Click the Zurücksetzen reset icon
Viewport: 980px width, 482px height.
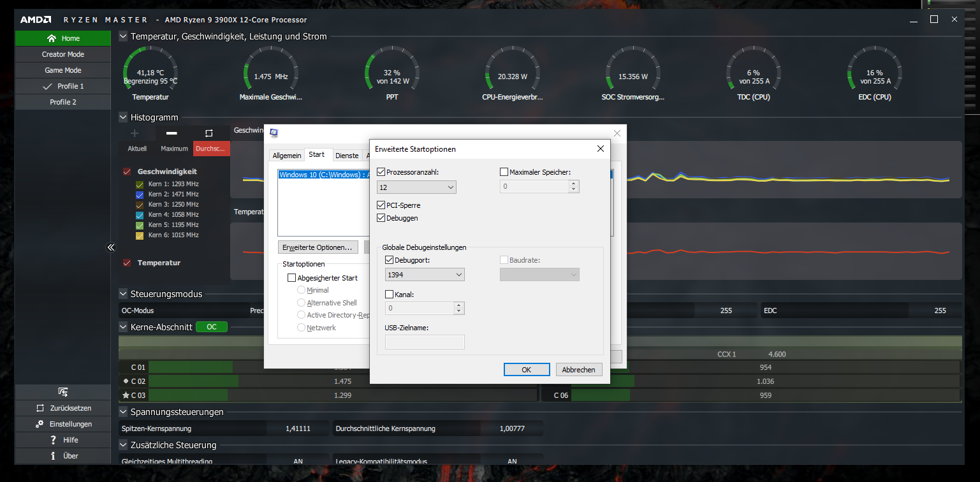(40, 408)
